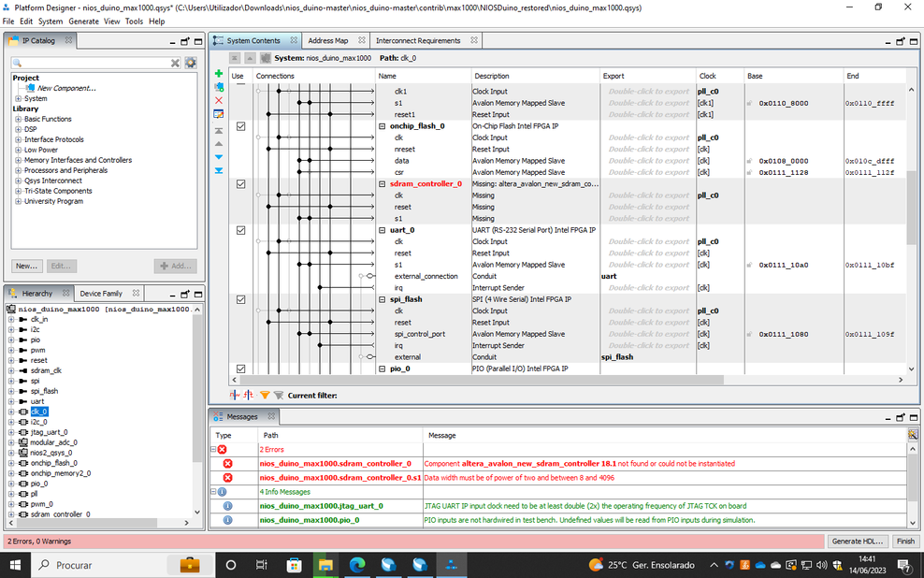
Task: Click the IP Catalog search settings gear icon
Action: click(x=191, y=63)
